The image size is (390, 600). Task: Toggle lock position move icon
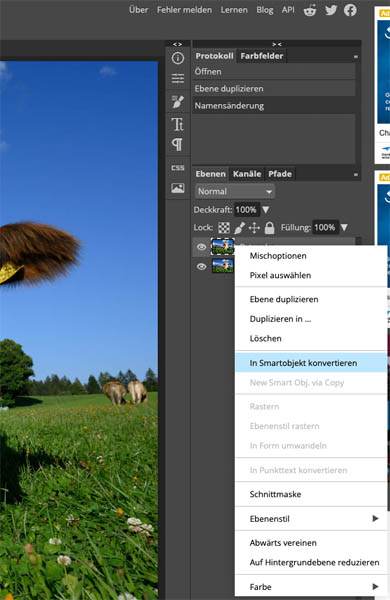pos(254,228)
